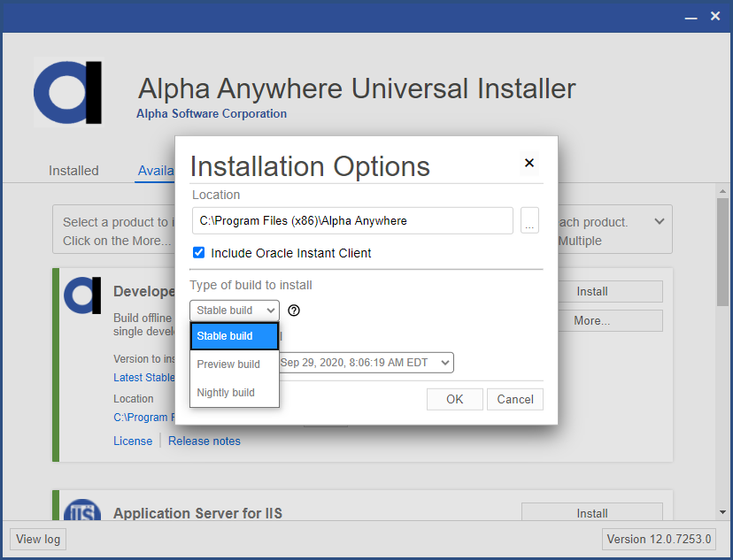Click the scrollbar down arrow

click(722, 512)
